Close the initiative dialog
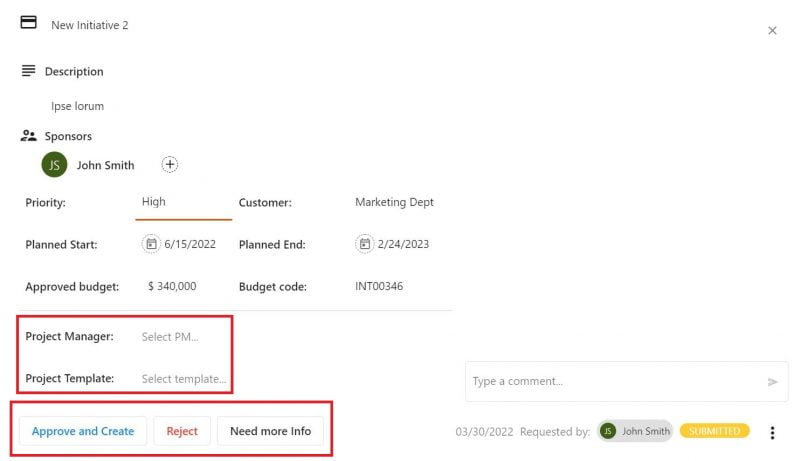This screenshot has height=461, width=800. coord(772,31)
